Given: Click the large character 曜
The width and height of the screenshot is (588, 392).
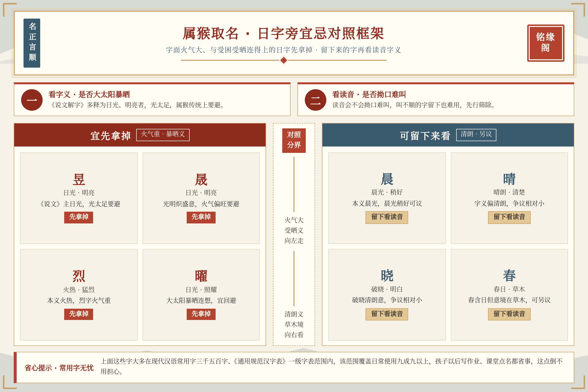Looking at the screenshot, I should [201, 276].
